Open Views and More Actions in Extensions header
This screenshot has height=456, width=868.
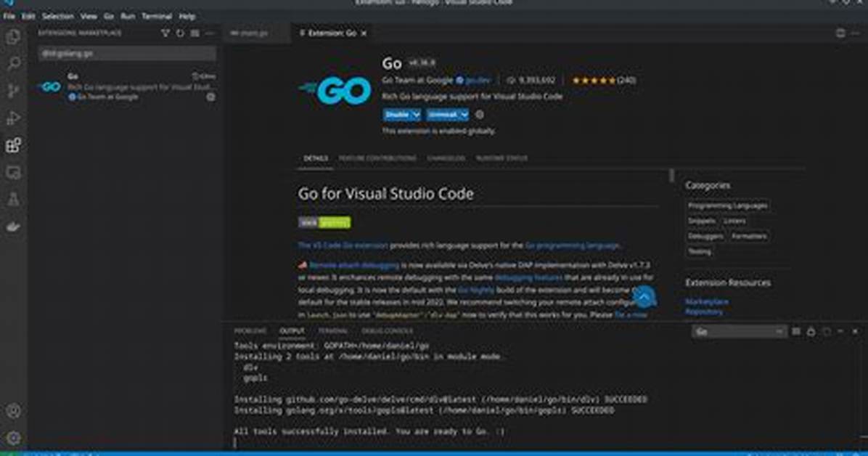210,33
